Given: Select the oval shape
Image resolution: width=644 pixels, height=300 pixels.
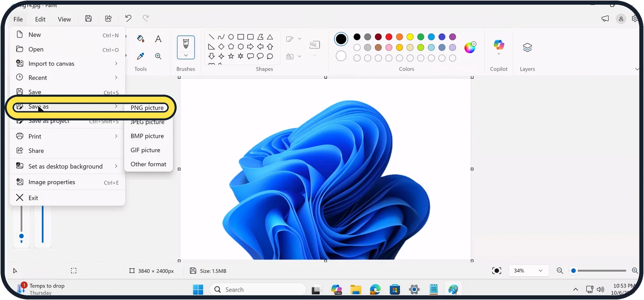Looking at the screenshot, I should coord(231,37).
